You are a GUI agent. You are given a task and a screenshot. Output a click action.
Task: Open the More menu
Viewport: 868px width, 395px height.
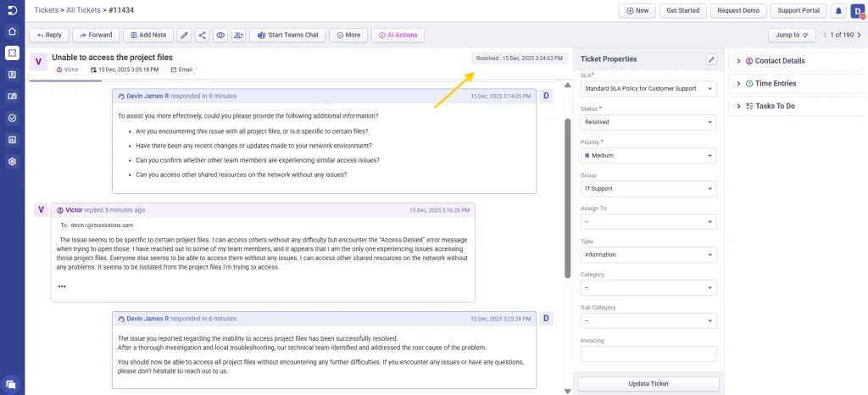pyautogui.click(x=348, y=36)
